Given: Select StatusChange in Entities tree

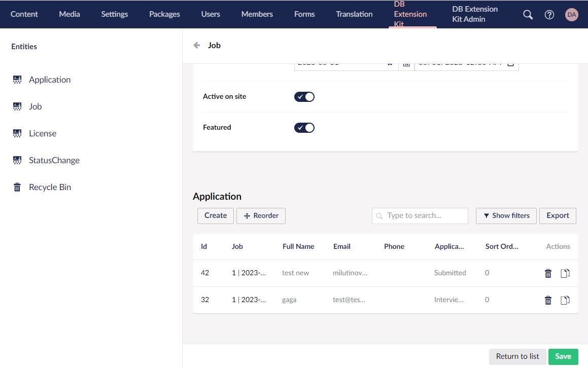Looking at the screenshot, I should (x=54, y=160).
